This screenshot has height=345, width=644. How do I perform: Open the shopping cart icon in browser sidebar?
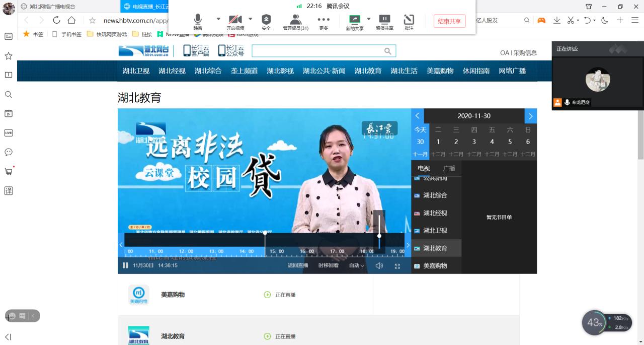tap(9, 171)
